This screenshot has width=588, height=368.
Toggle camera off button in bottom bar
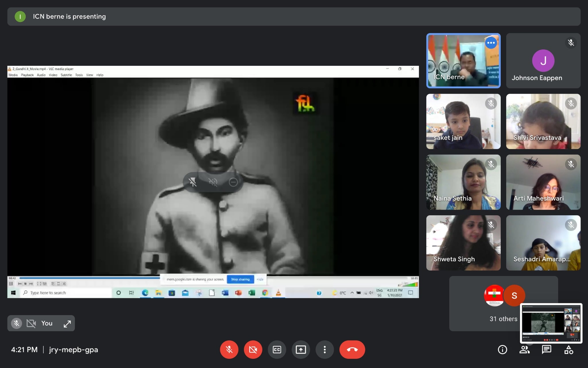click(253, 350)
